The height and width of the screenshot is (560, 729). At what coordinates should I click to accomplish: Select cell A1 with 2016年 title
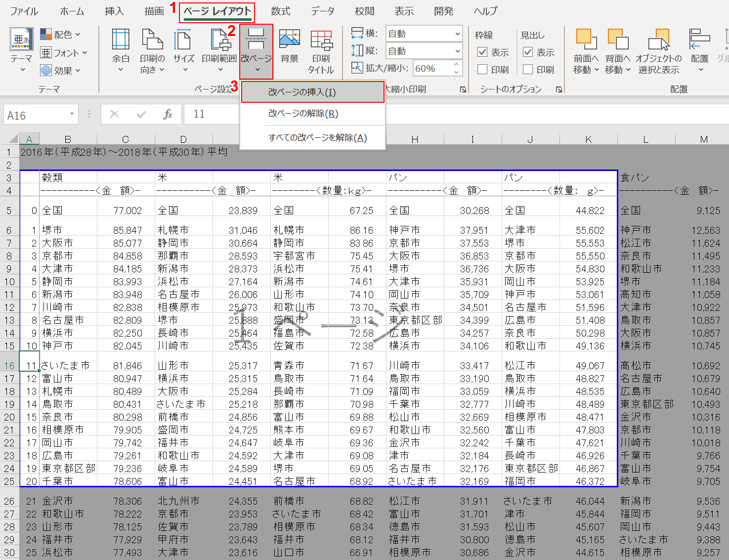point(29,152)
